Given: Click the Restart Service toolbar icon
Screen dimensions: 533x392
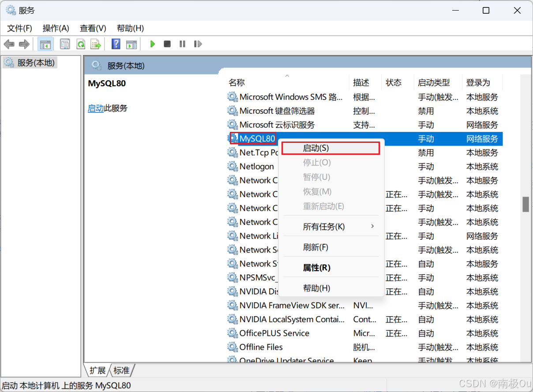Looking at the screenshot, I should tap(198, 44).
